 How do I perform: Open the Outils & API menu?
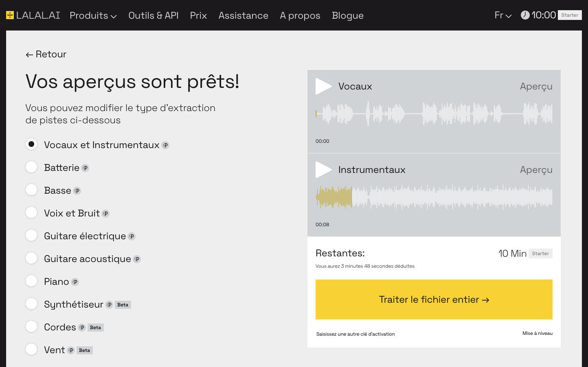click(x=154, y=15)
